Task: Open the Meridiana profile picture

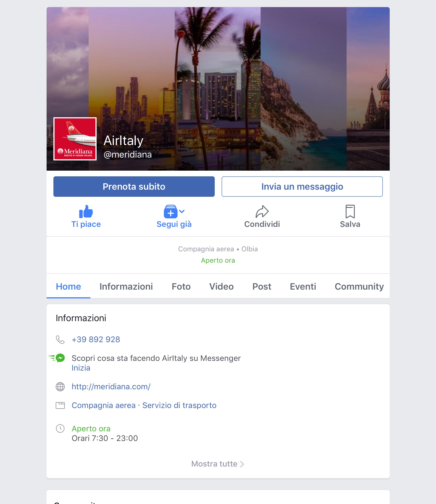Action: click(x=75, y=139)
